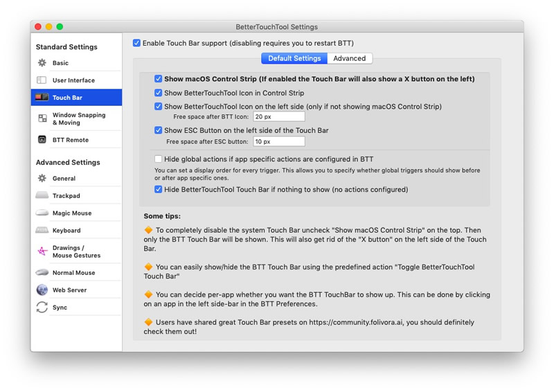Click the User Interface sidebar icon
Image resolution: width=554 pixels, height=392 pixels.
(x=42, y=80)
